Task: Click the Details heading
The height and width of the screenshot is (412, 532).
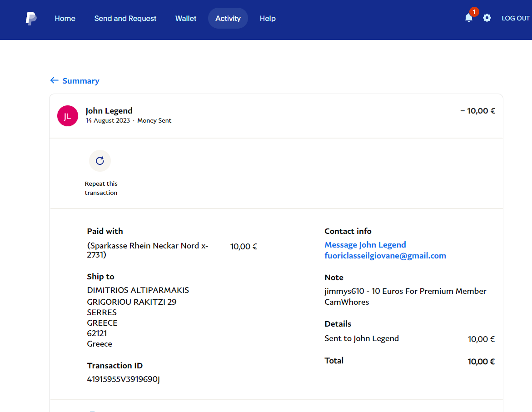Action: (x=338, y=324)
